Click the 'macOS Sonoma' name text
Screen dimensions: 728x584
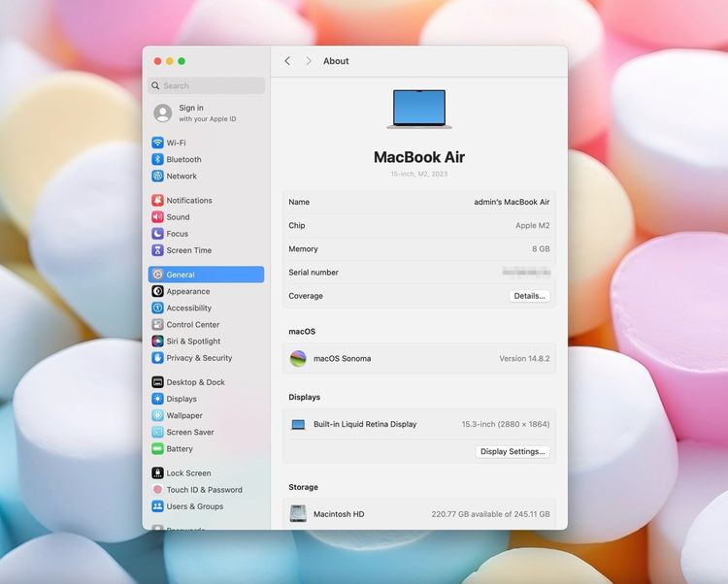click(x=343, y=358)
